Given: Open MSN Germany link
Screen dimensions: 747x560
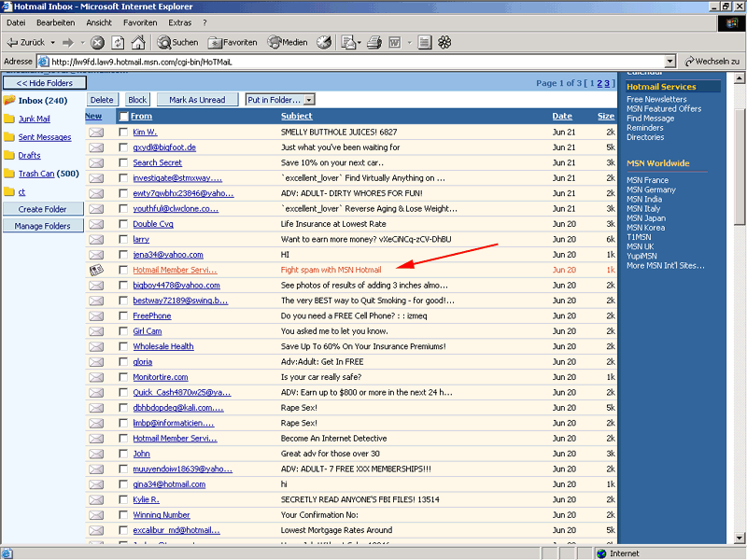Looking at the screenshot, I should 651,189.
